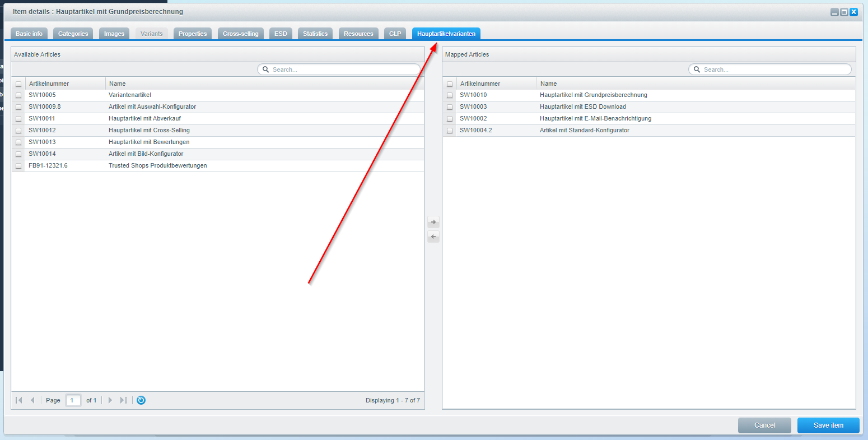
Task: Remove mapped articles with left arrow button
Action: [x=433, y=237]
